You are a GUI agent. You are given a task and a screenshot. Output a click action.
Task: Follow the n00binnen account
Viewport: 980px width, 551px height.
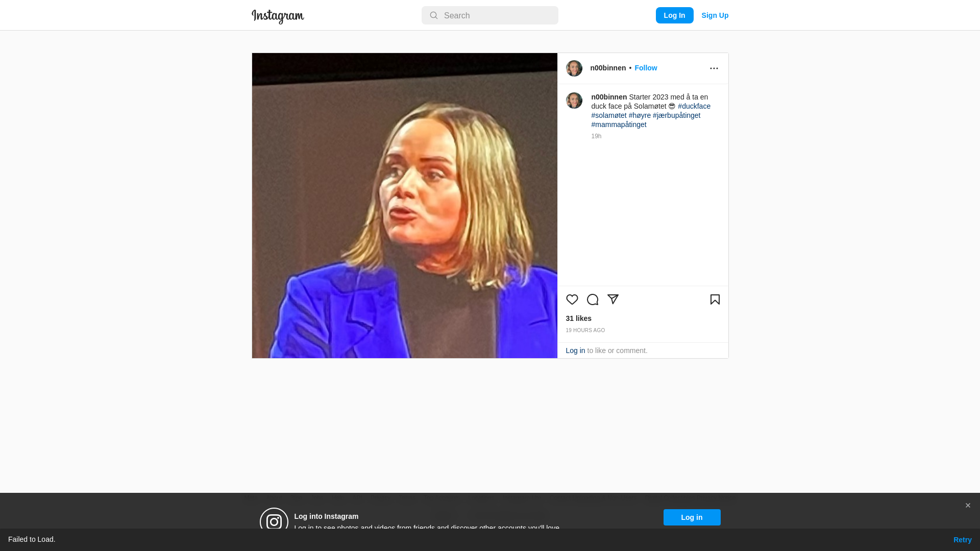646,68
